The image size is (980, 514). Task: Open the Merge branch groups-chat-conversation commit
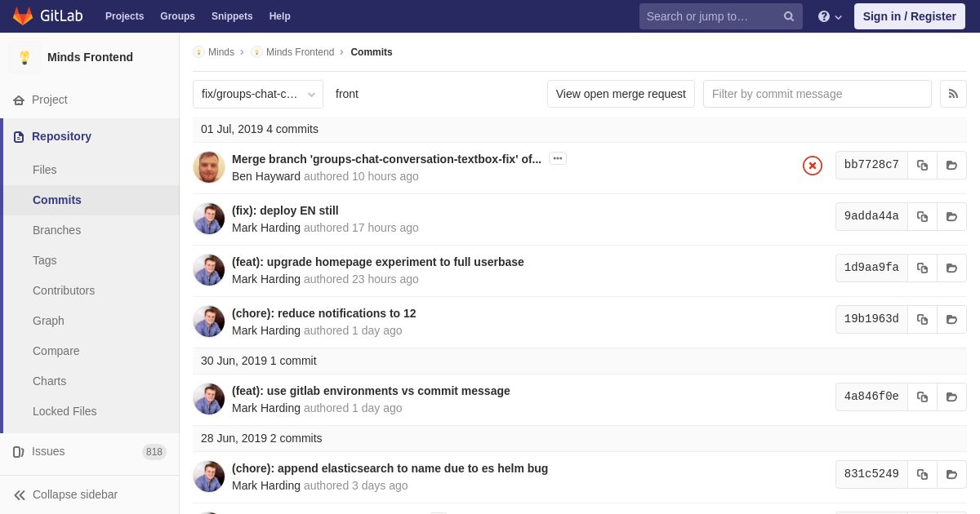(386, 159)
